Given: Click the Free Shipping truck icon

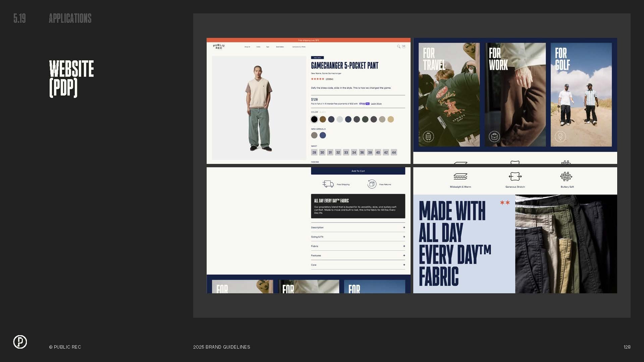Looking at the screenshot, I should pos(328,184).
